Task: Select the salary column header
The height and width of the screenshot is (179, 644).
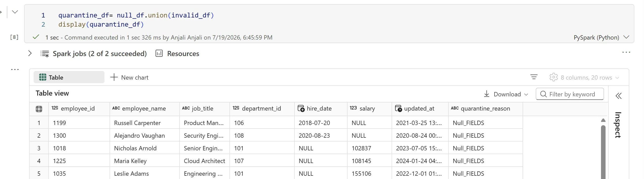Action: point(369,109)
